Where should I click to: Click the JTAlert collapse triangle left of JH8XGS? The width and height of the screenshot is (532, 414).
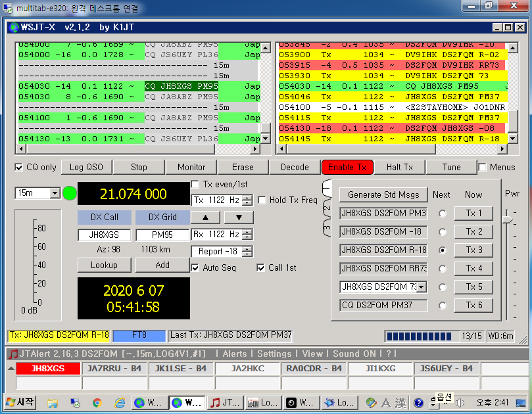coord(11,368)
